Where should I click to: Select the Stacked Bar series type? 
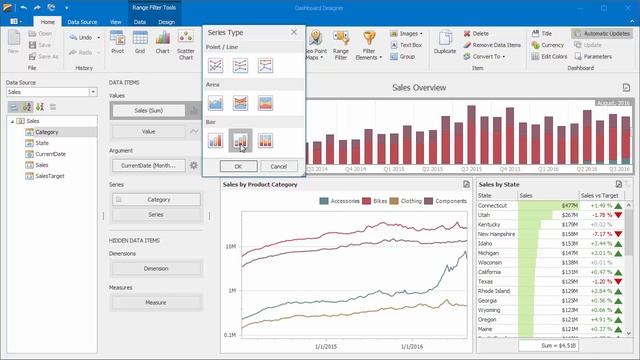240,140
